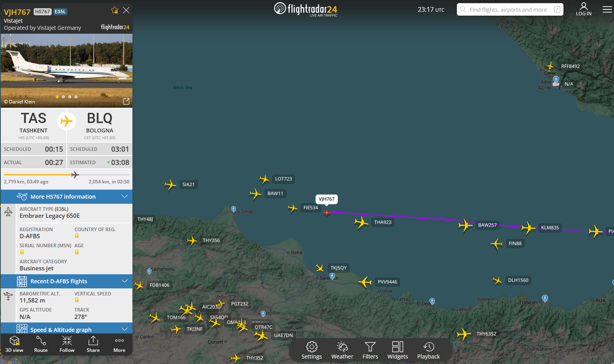The width and height of the screenshot is (614, 364).
Task: Click the Samsun airport pin
Action: (332, 276)
